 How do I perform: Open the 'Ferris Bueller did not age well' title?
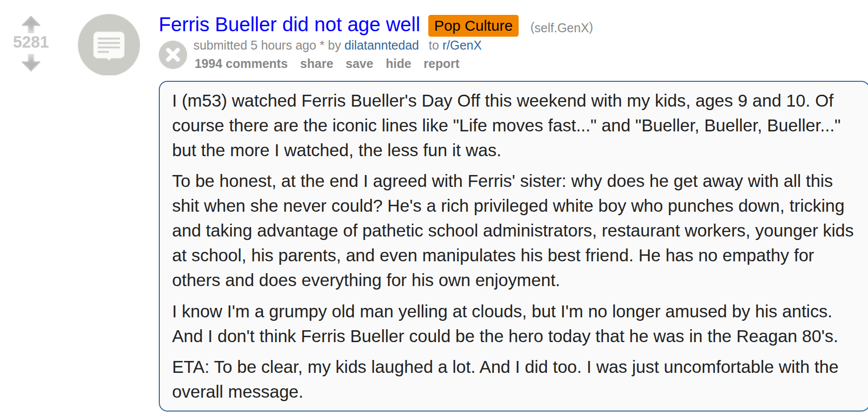pos(289,24)
